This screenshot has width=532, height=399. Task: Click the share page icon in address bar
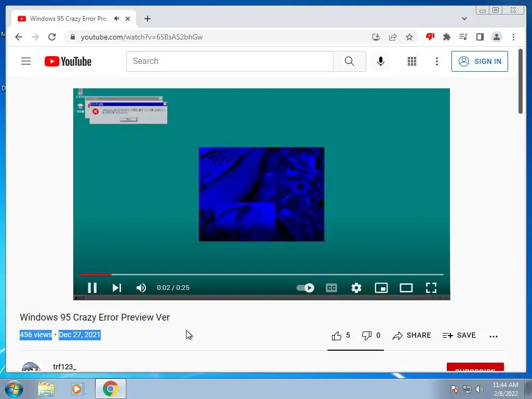click(393, 37)
